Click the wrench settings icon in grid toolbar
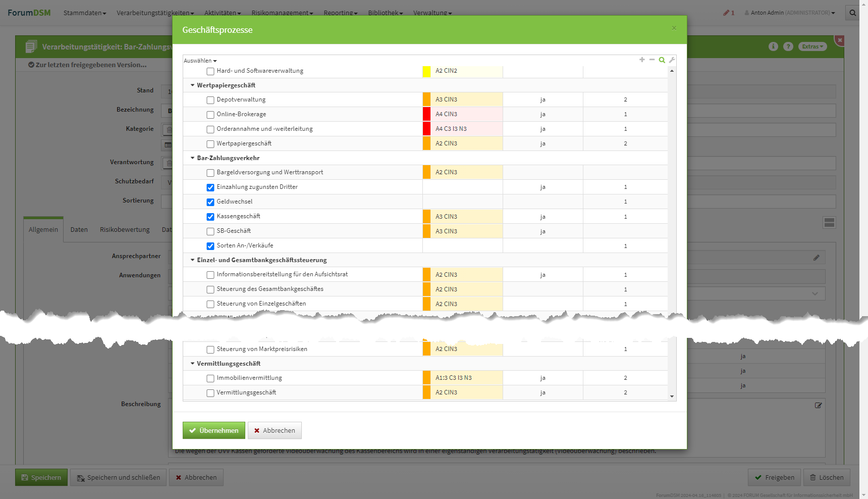This screenshot has height=499, width=868. tap(672, 60)
